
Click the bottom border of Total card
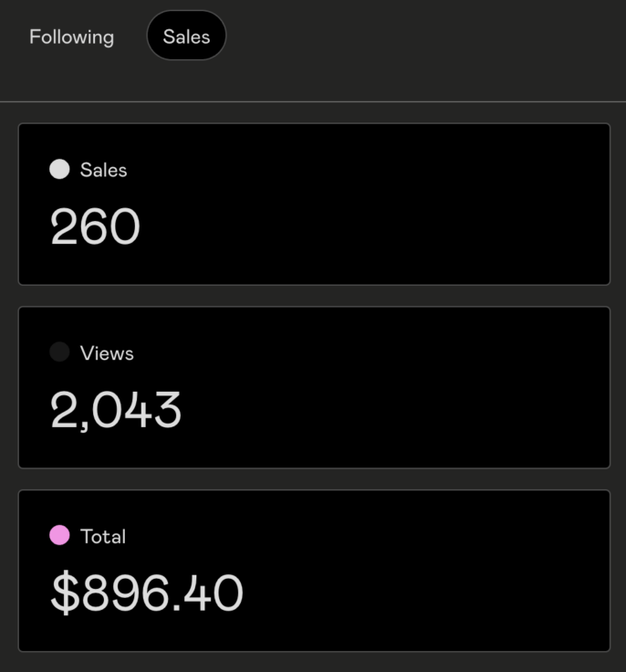click(313, 651)
